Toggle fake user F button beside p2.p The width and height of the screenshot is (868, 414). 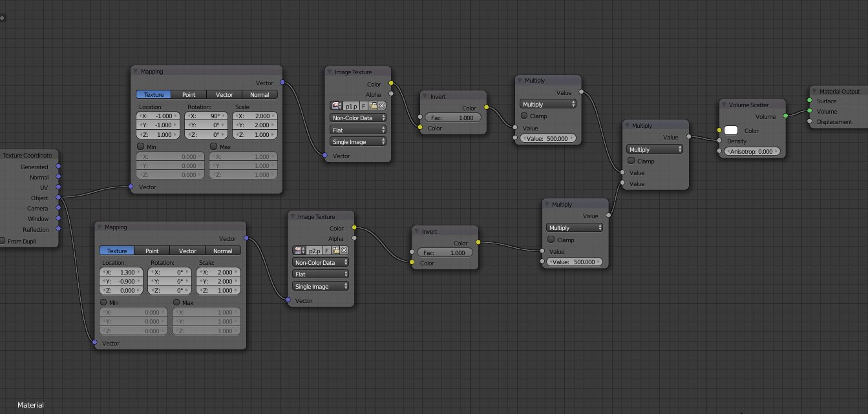[x=326, y=250]
